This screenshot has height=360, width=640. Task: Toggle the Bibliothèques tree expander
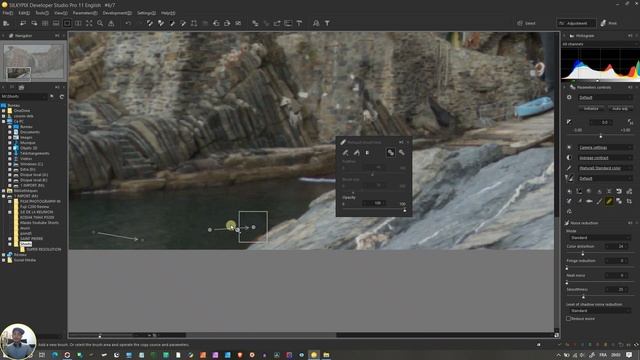(x=4, y=191)
